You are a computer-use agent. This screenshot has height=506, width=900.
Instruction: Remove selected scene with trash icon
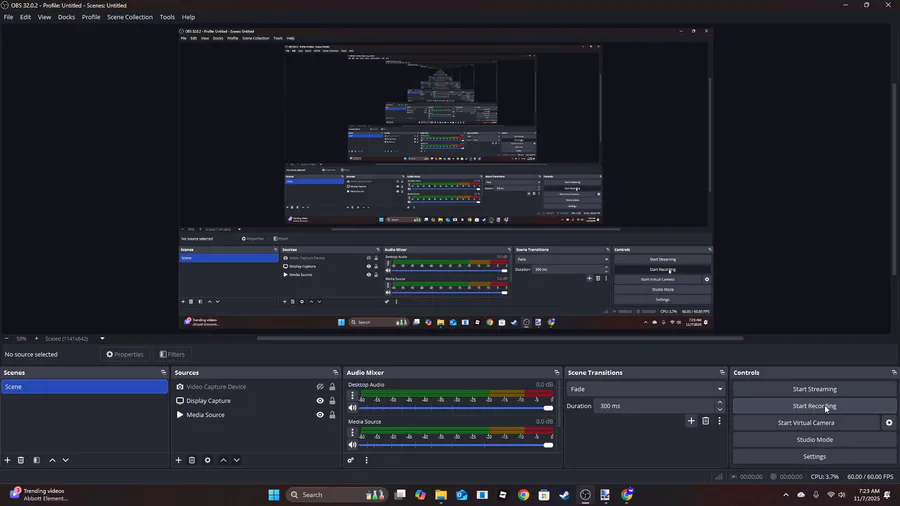pos(21,460)
